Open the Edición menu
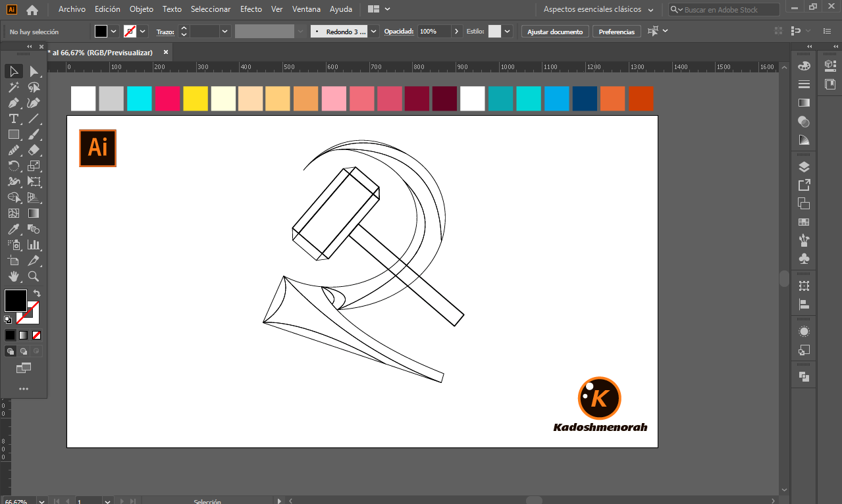Viewport: 842px width, 504px height. pos(107,9)
